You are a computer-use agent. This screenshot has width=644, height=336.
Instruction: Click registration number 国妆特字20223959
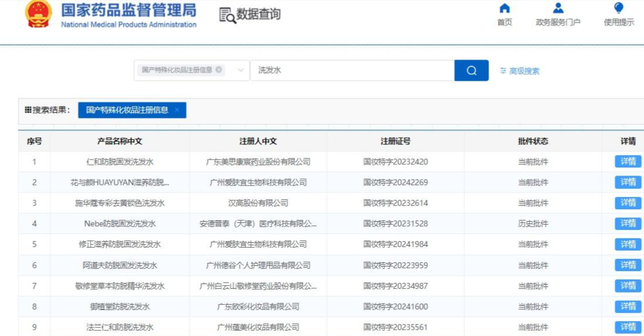[396, 265]
